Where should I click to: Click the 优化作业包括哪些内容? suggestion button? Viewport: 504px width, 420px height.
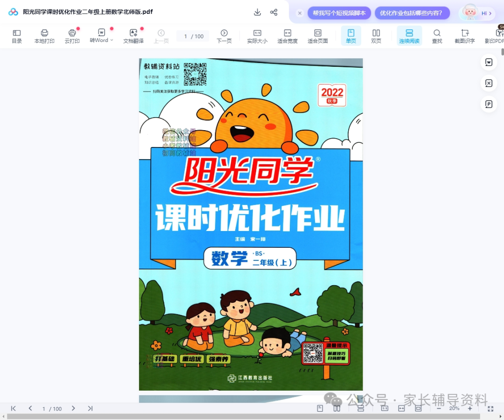click(x=411, y=13)
